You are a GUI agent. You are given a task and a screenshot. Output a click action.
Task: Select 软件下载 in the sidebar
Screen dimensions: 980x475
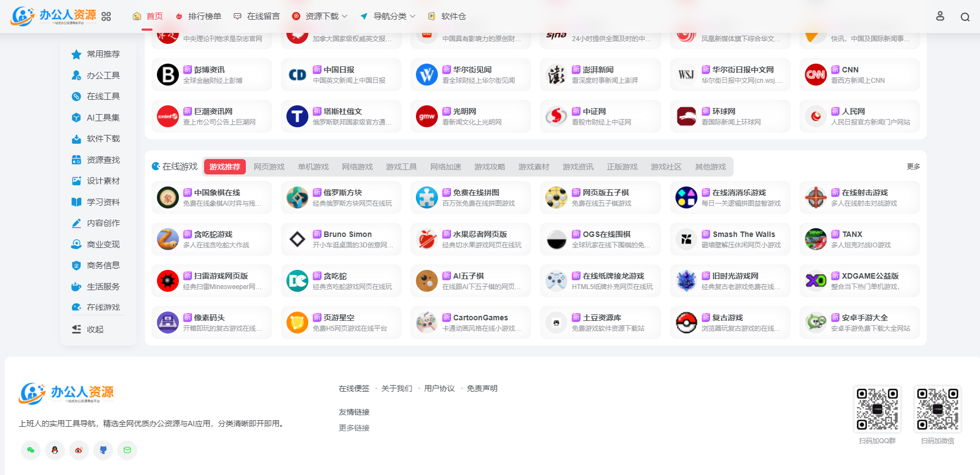(x=95, y=139)
